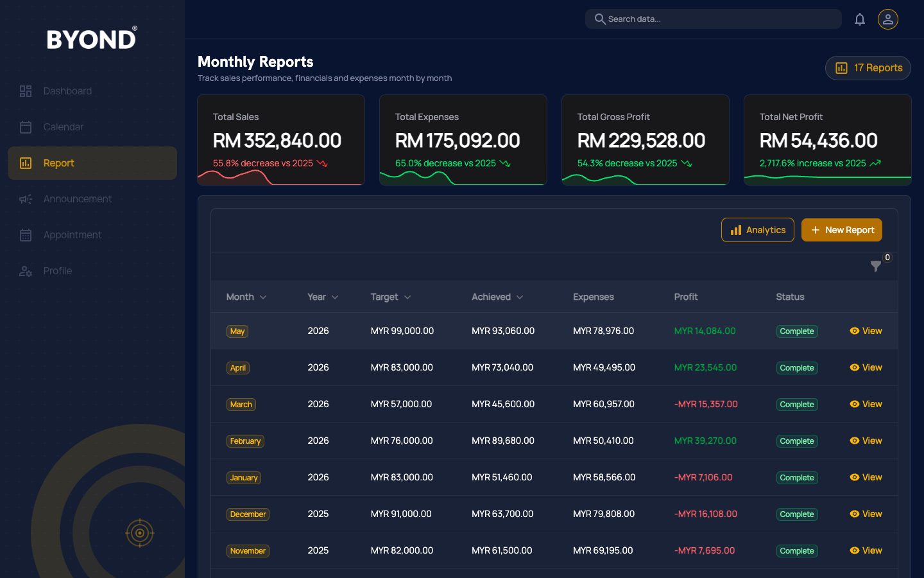924x578 pixels.
Task: Click the target icon in sidebar bottom
Action: (140, 533)
